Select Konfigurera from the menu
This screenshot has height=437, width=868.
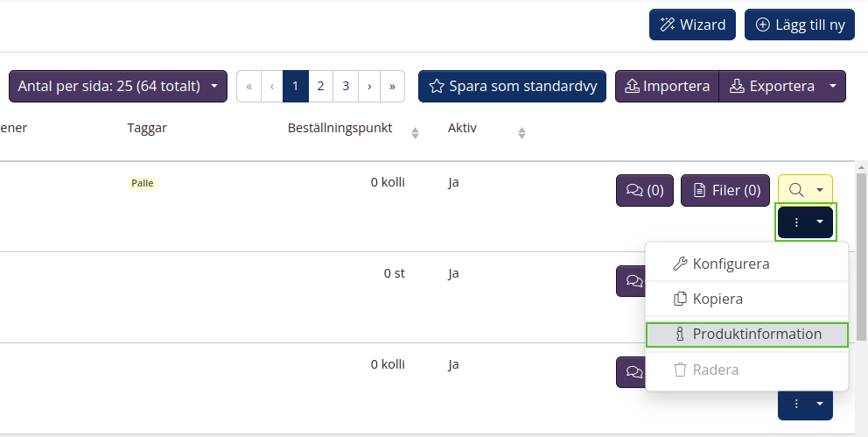pos(731,264)
